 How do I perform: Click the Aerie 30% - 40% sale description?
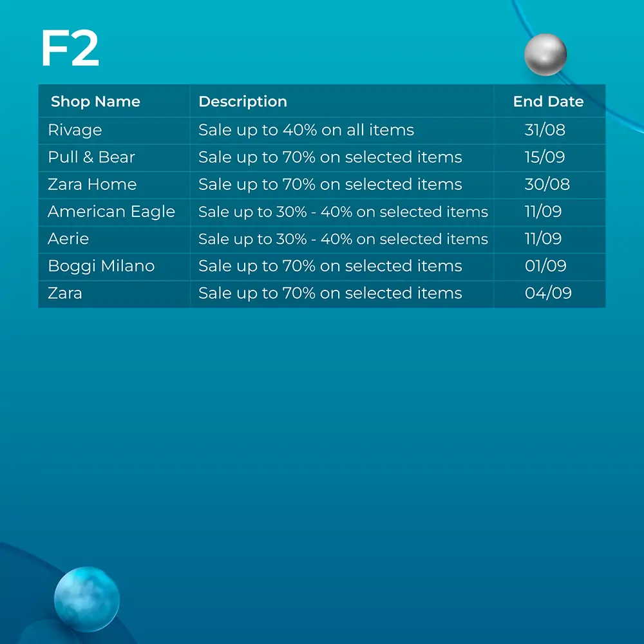click(343, 239)
